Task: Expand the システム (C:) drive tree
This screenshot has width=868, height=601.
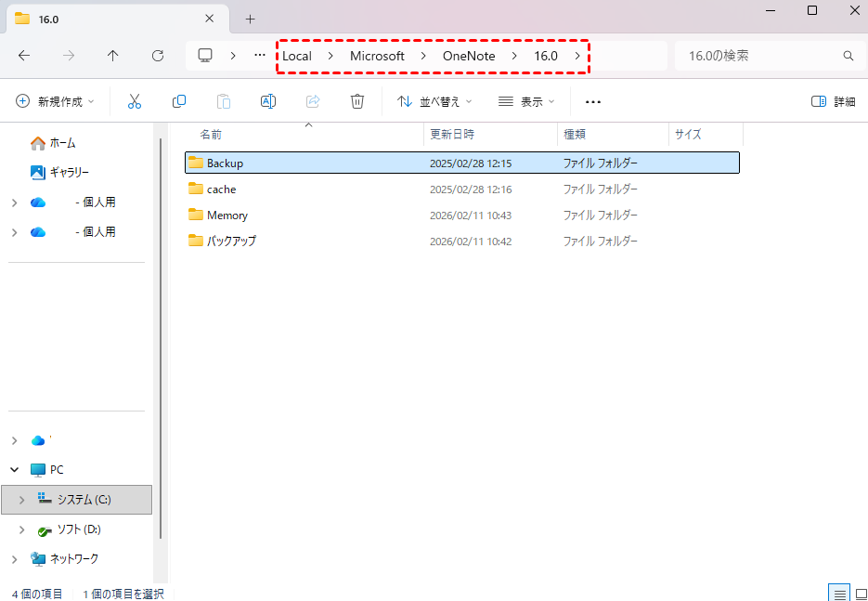Action: pyautogui.click(x=21, y=500)
